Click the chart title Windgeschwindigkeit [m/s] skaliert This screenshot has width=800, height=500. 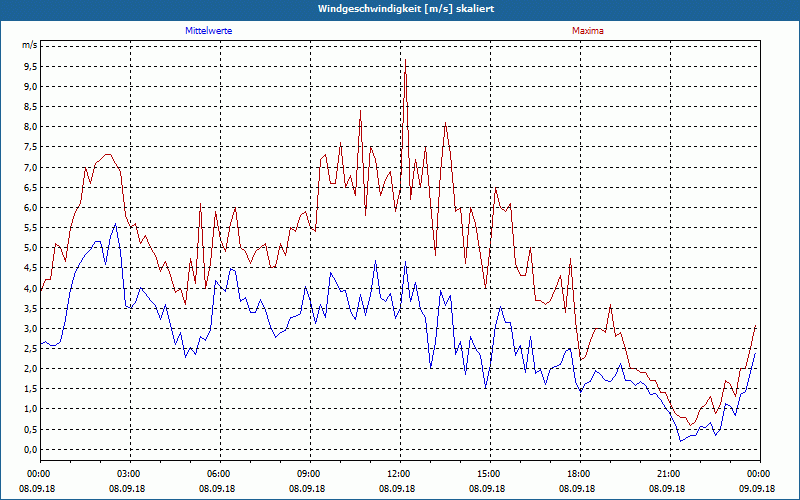click(x=406, y=9)
